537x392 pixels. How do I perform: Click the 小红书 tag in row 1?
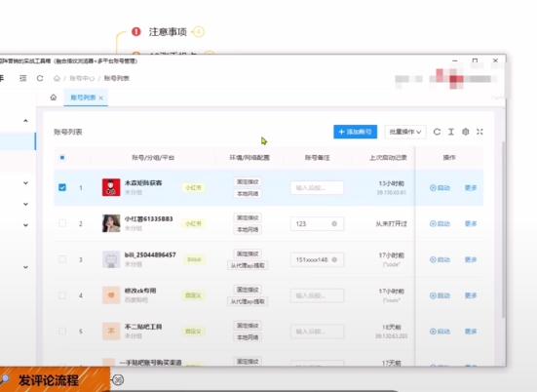click(x=194, y=188)
